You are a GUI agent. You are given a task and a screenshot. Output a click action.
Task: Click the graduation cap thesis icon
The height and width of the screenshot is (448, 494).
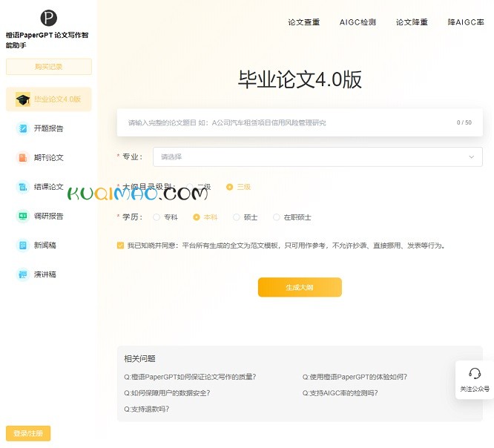click(x=23, y=99)
